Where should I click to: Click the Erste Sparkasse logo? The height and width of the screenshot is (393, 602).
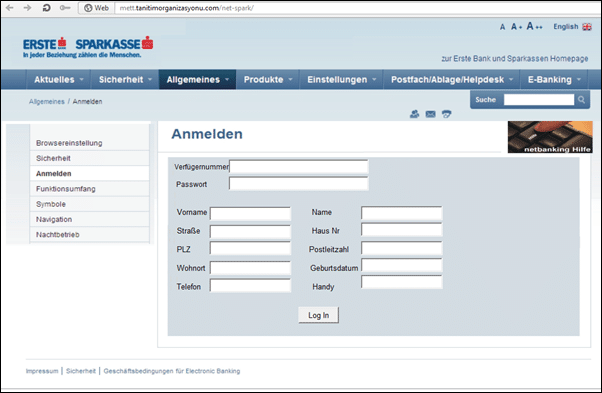88,47
